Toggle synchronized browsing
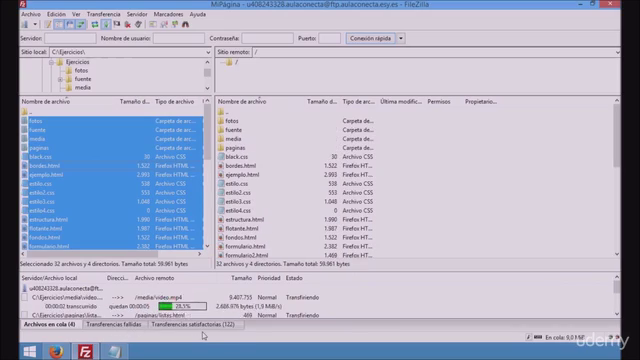Viewport: 640px width, 360px height. tap(175, 24)
